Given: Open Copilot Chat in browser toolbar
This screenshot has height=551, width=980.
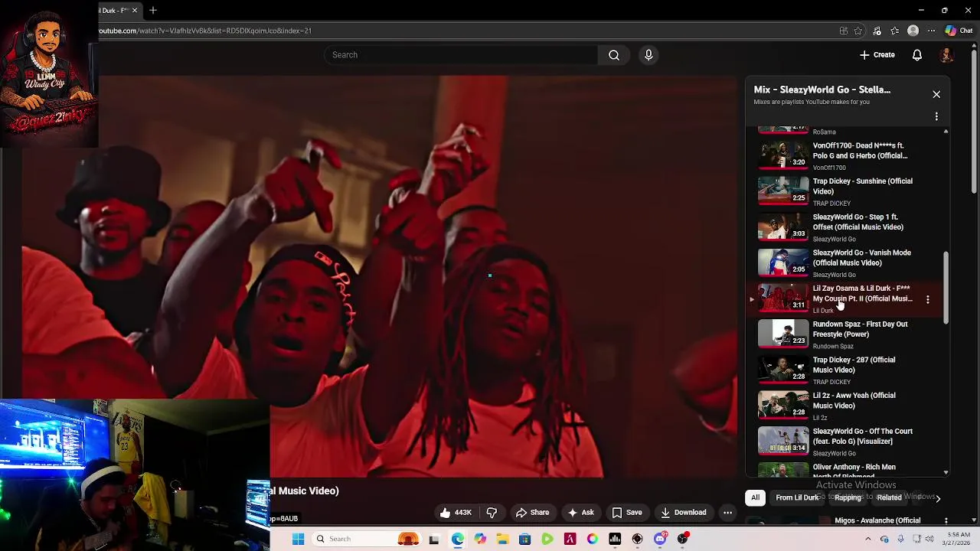Looking at the screenshot, I should pos(959,31).
